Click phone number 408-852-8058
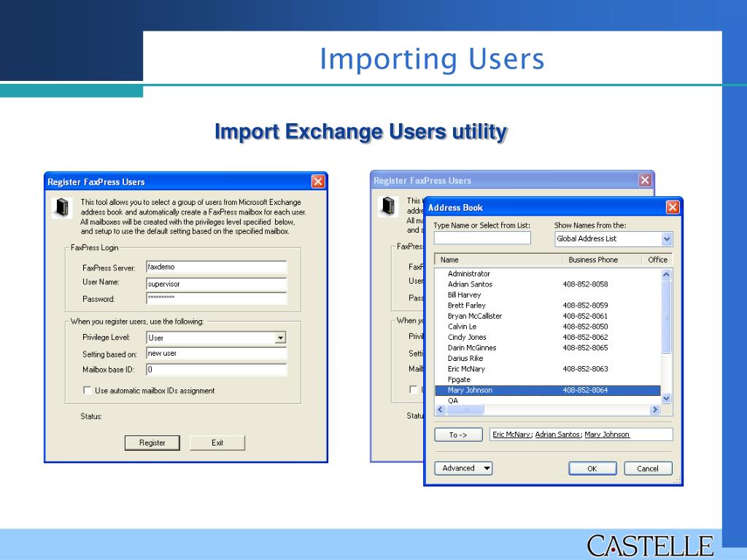The height and width of the screenshot is (560, 747). click(x=585, y=284)
